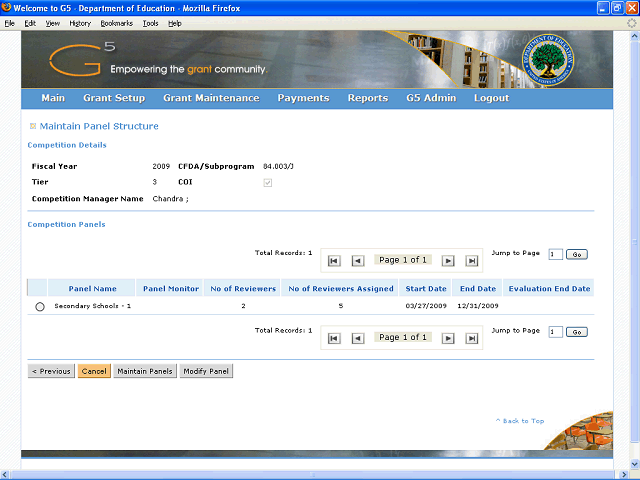
Task: Click the Competition Details heading
Action: (x=67, y=145)
